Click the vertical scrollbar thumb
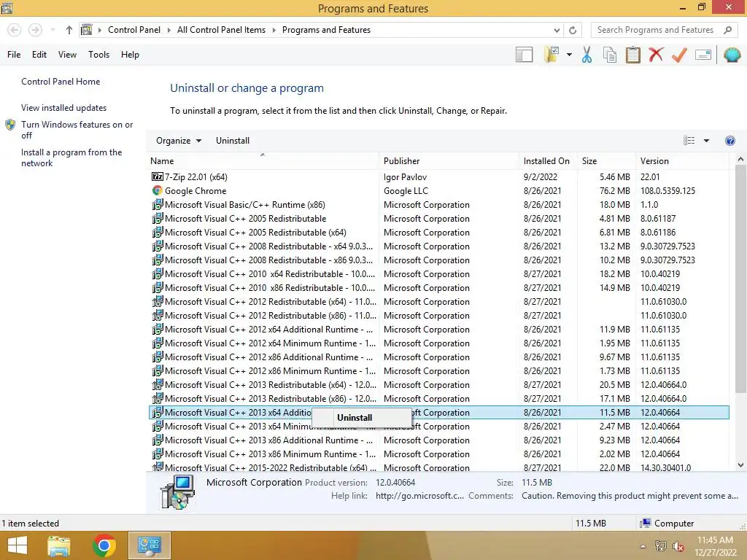747x560 pixels. point(740,281)
